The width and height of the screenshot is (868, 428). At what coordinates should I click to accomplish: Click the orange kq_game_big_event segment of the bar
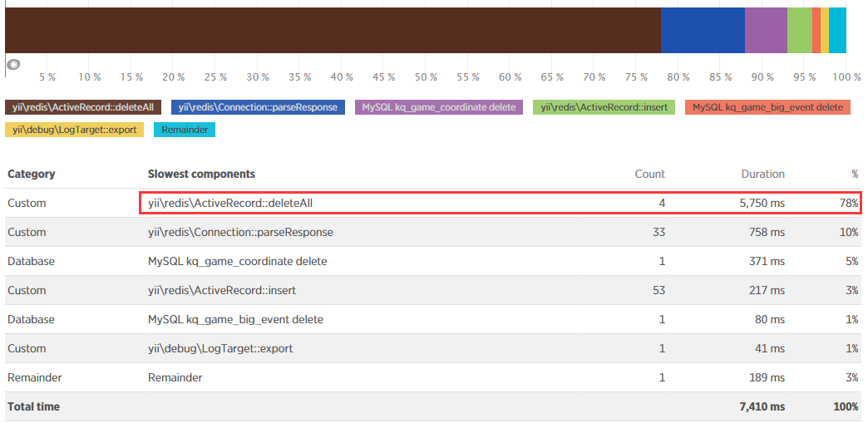[x=816, y=31]
